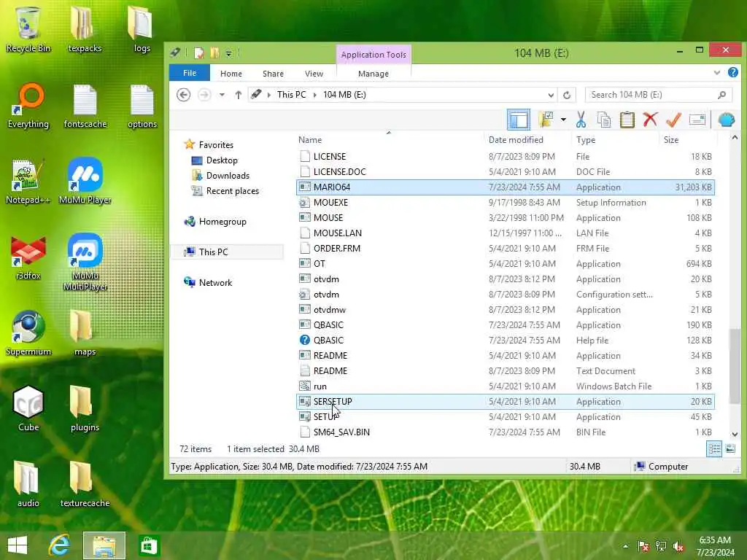This screenshot has width=747, height=560.
Task: Click the red X Delete toolbar icon
Action: click(x=650, y=120)
